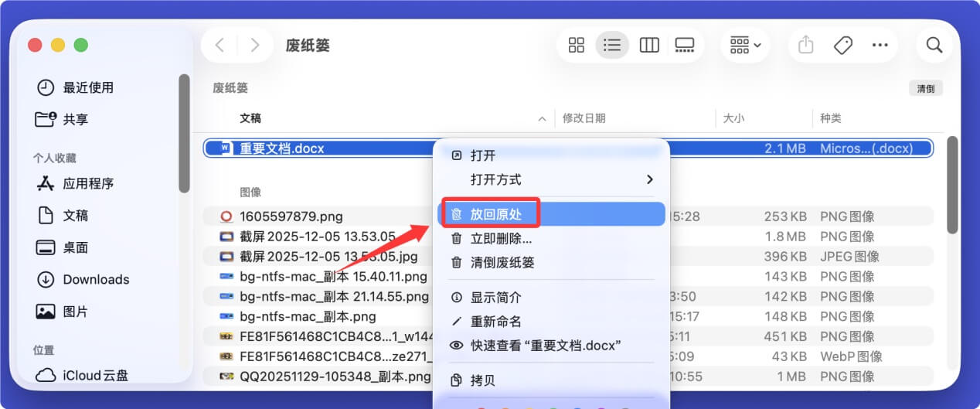Click the WebP图像 kind cell

click(851, 356)
